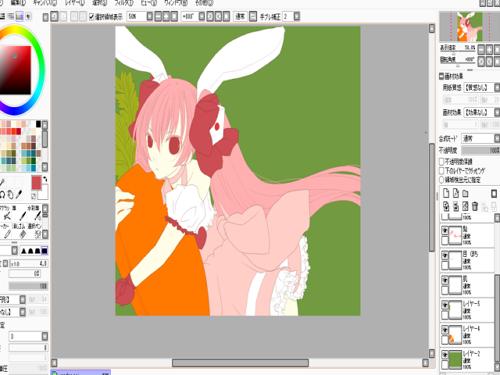Viewport: 500px width, 375px height.
Task: Open the View menu
Action: coord(149,3)
